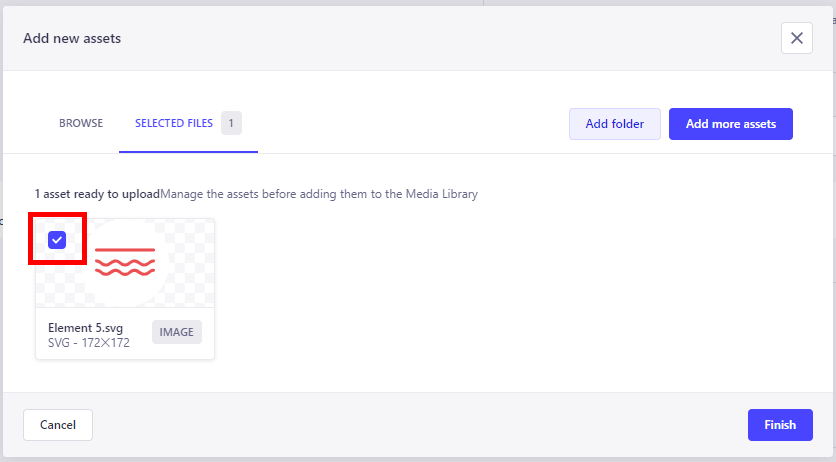Select the Element 5.svg preview thumbnail
This screenshot has height=462, width=836.
(x=125, y=262)
